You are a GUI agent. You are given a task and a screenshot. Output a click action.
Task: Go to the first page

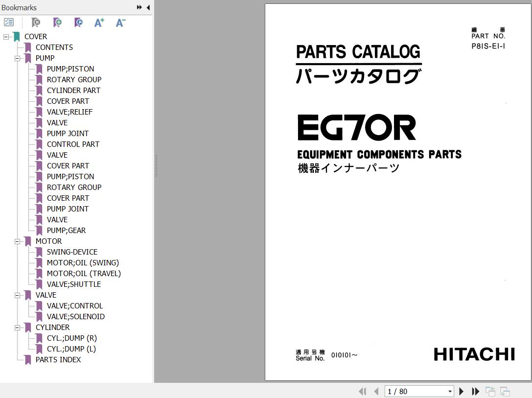(x=362, y=392)
